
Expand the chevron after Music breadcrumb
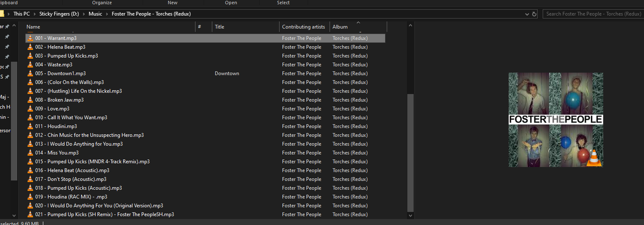coord(107,14)
